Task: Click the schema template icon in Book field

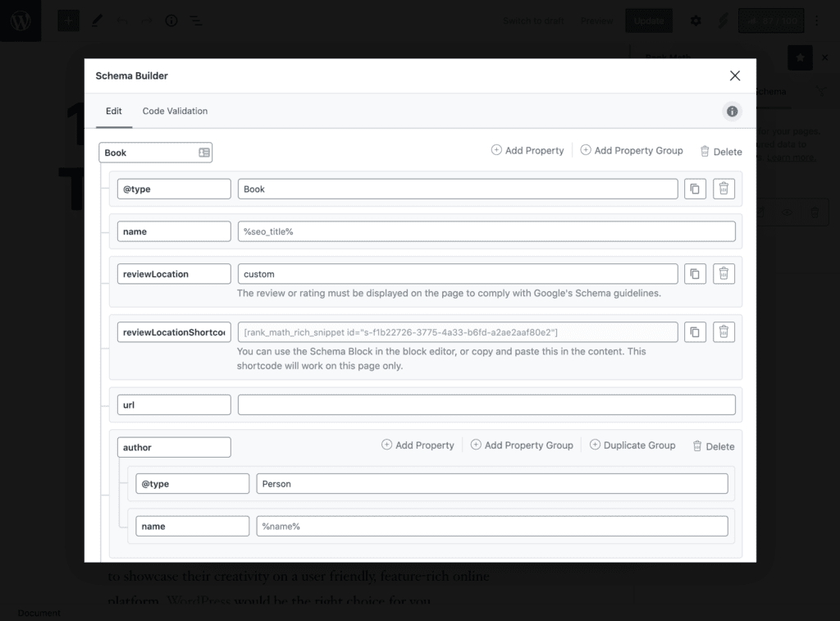Action: (x=204, y=153)
